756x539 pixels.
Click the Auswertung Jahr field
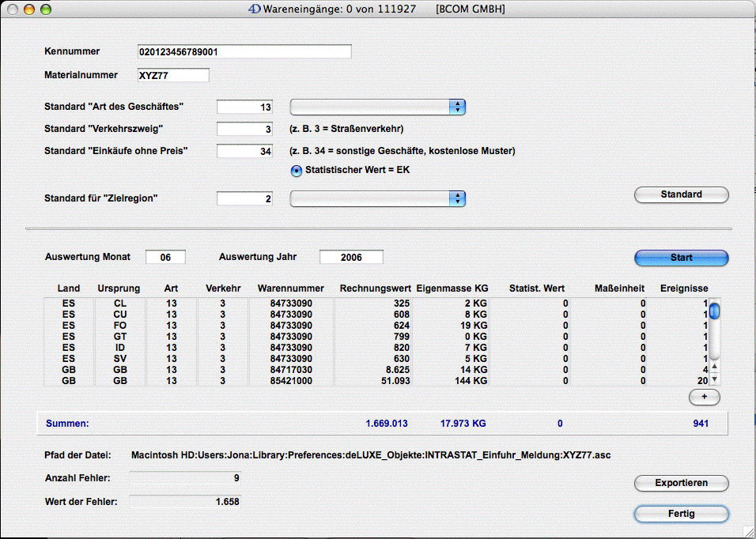351,258
